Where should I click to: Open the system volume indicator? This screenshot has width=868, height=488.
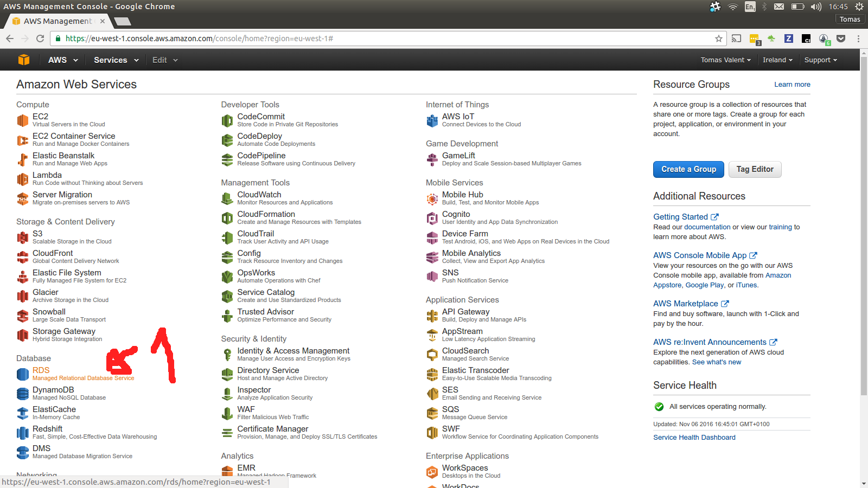click(x=816, y=7)
